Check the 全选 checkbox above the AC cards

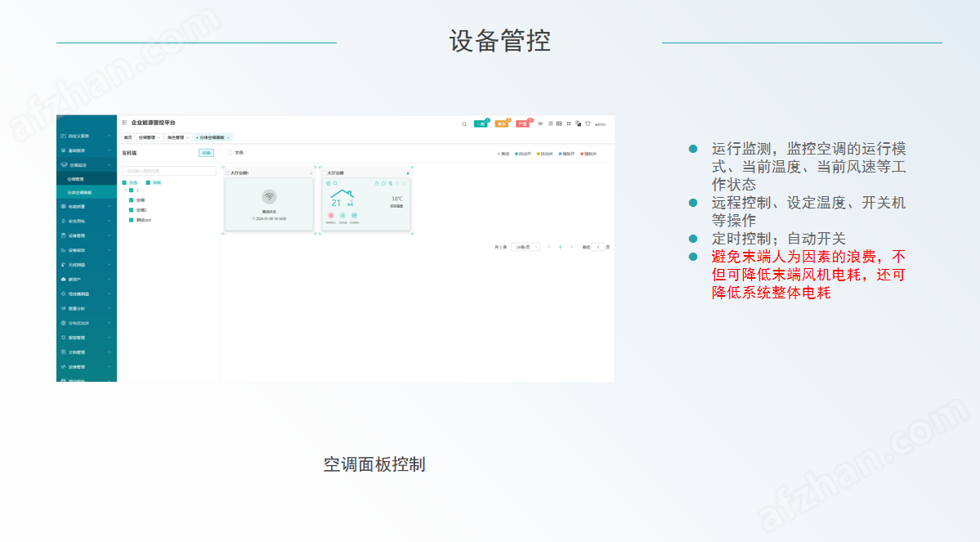pos(230,153)
